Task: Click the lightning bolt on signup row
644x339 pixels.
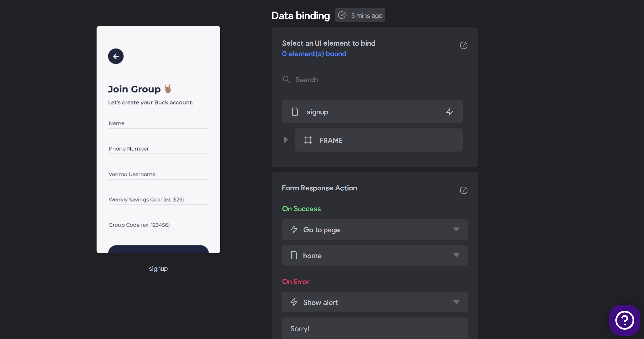Action: (x=449, y=111)
